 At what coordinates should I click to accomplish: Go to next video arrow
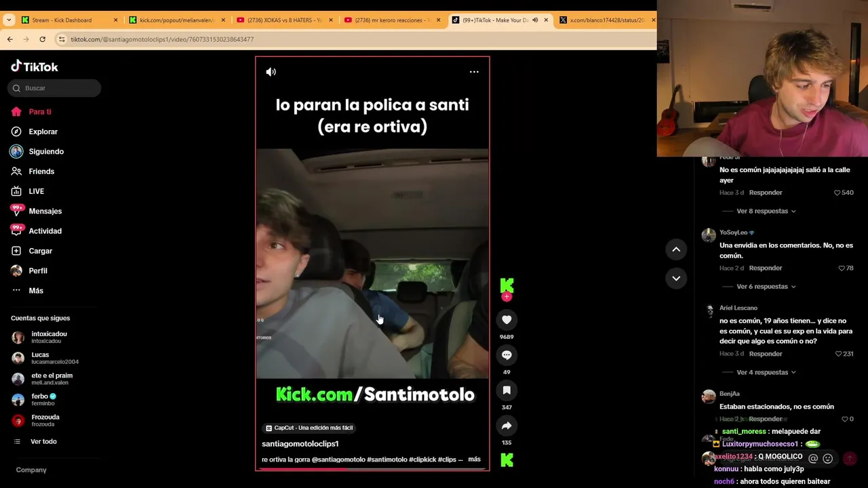click(676, 278)
